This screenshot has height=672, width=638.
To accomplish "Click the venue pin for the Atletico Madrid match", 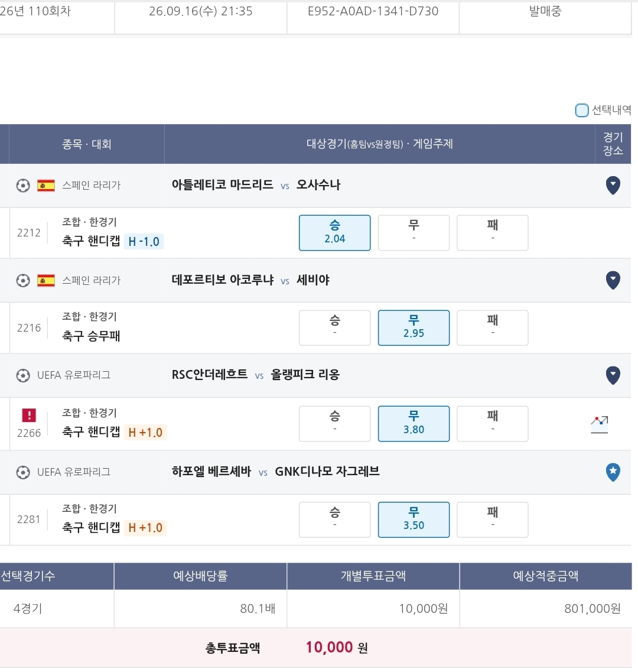I will pyautogui.click(x=613, y=185).
